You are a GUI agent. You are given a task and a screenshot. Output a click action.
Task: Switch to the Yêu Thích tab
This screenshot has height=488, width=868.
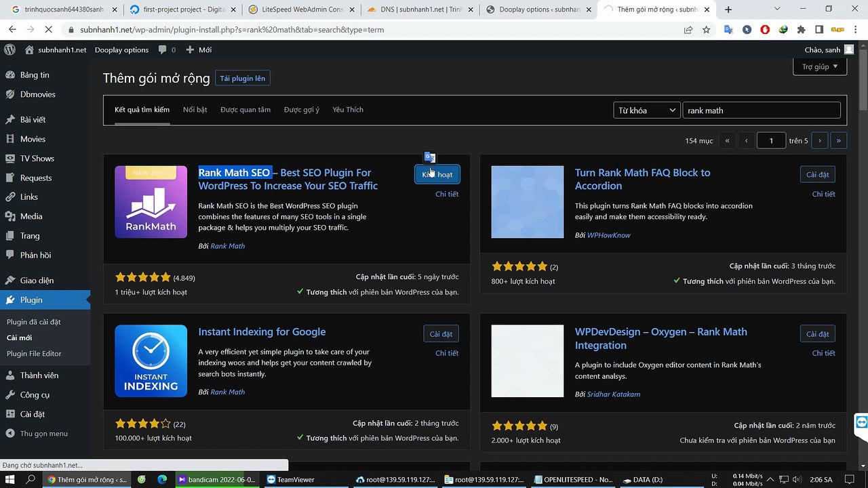[348, 110]
